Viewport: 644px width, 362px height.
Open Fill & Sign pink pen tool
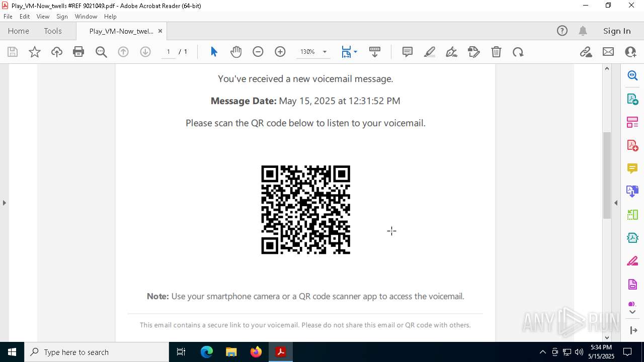tap(632, 261)
